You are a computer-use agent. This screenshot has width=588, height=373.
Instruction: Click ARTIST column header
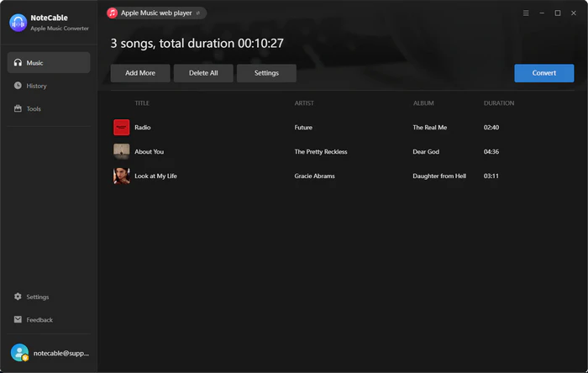click(x=304, y=103)
